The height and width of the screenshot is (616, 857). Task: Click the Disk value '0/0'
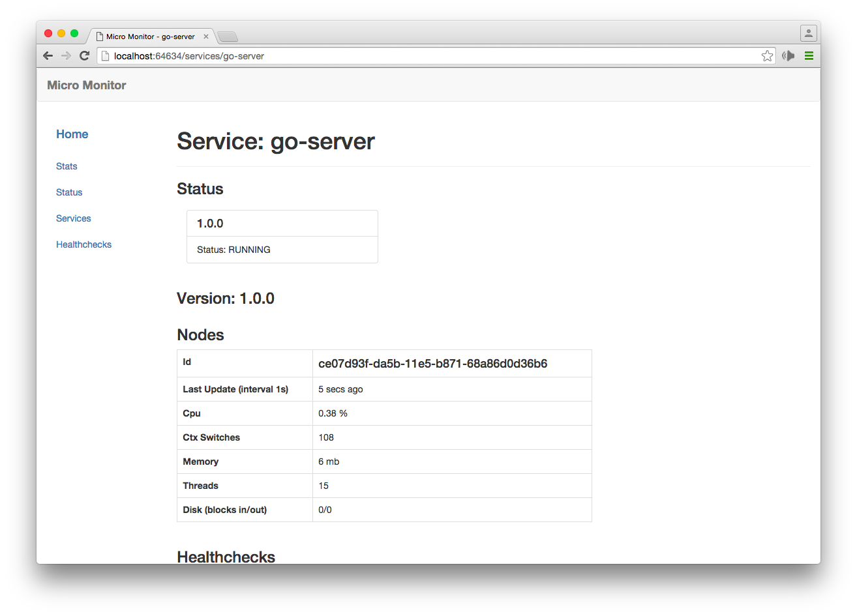(325, 510)
